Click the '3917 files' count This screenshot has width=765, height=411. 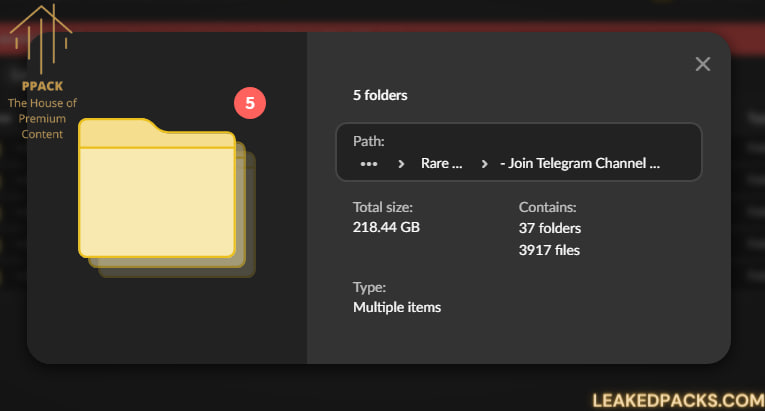coord(549,250)
